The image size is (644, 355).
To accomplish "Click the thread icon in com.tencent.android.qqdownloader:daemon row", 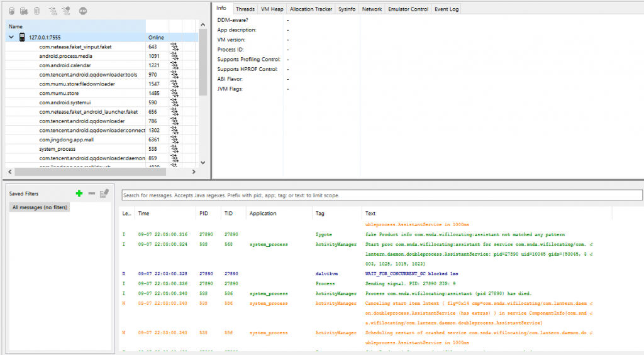I will tap(175, 158).
